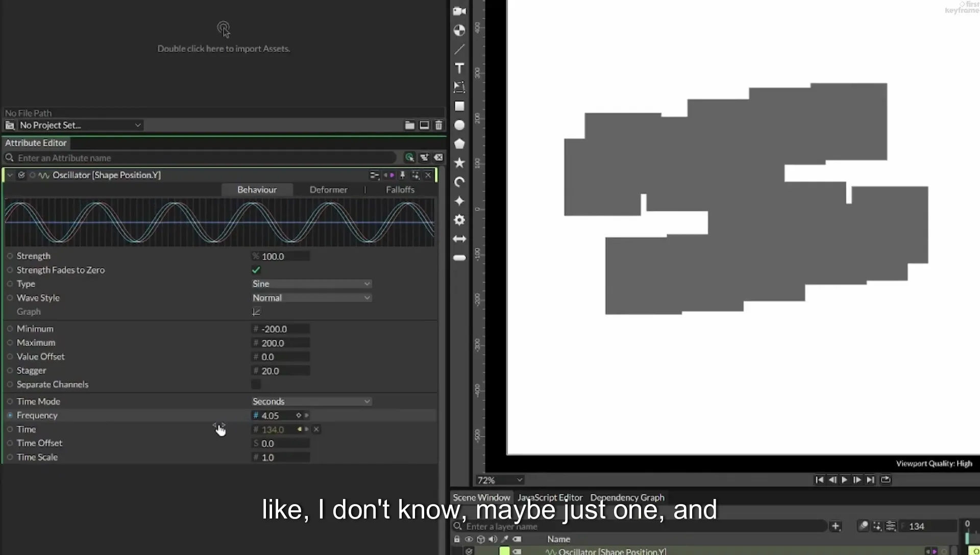Pin the Oscillator attribute panel

(402, 175)
